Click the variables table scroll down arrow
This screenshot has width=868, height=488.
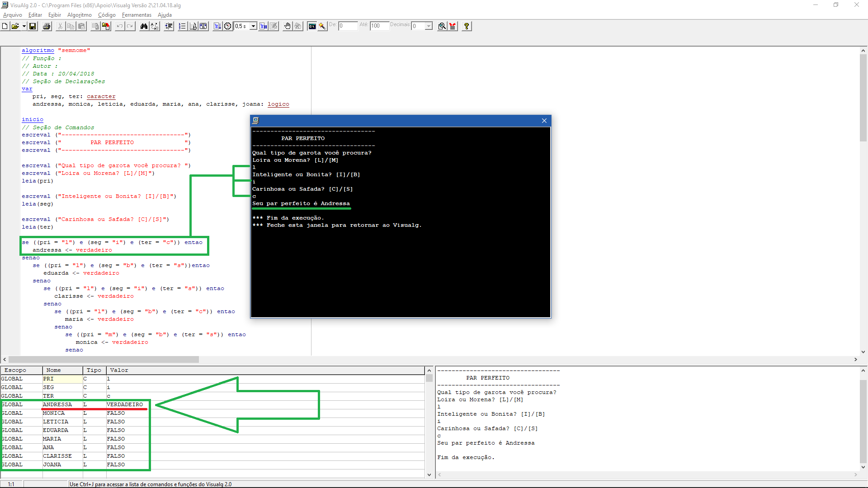click(429, 474)
